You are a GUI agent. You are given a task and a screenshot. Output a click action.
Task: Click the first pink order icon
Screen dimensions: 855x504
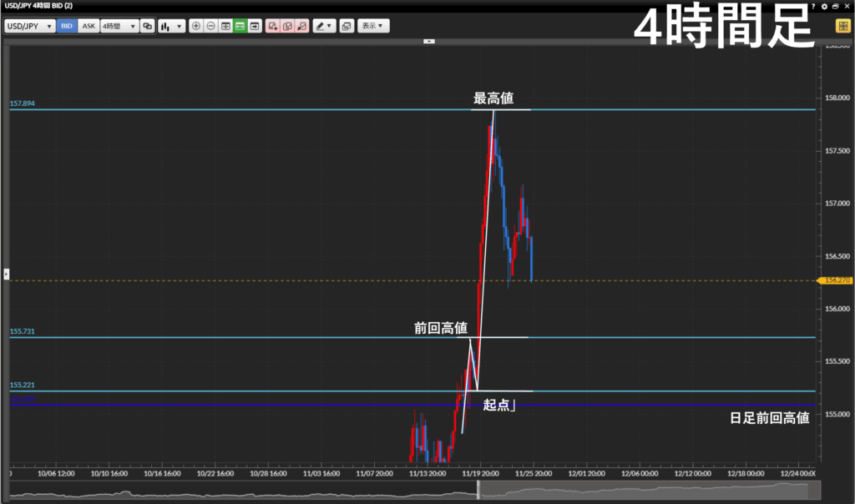click(273, 26)
